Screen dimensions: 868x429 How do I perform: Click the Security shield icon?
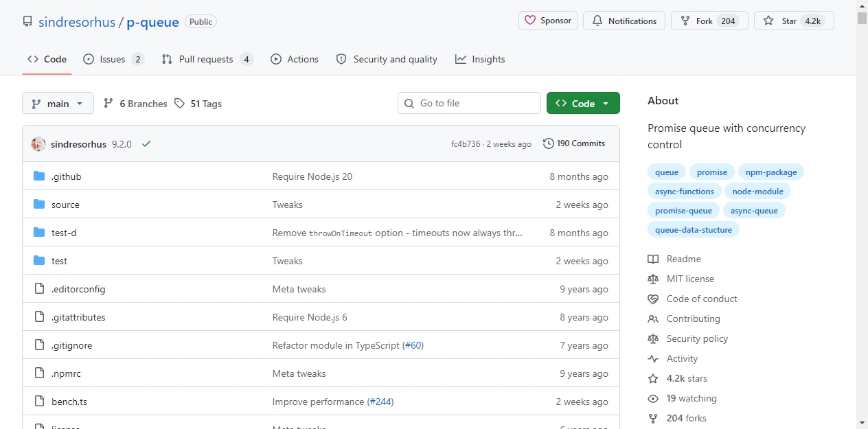(341, 59)
